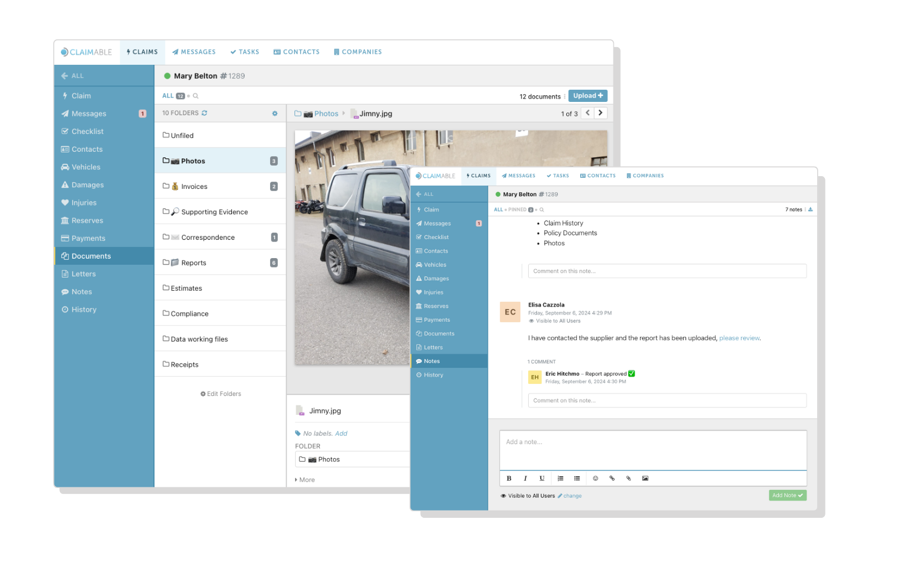Image resolution: width=924 pixels, height=571 pixels.
Task: Click the refresh icon next to 10 FOLDERS
Action: pos(204,113)
